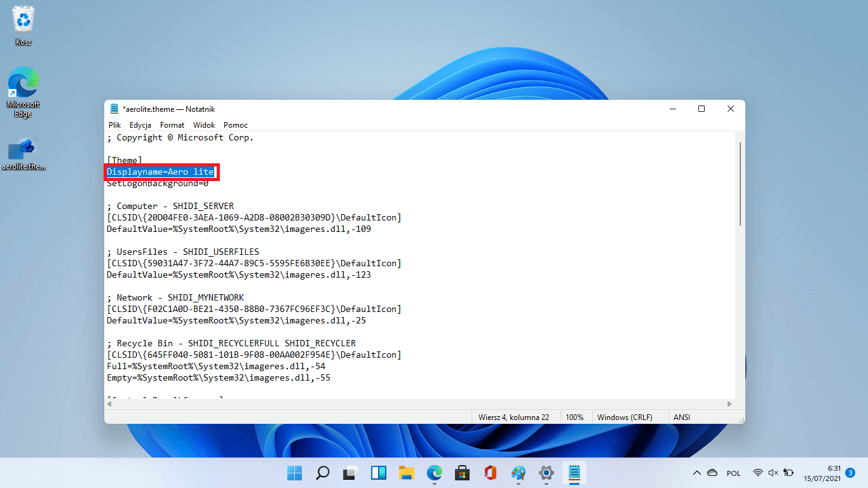Click the battery tray icon
The image size is (868, 488).
coord(789,473)
